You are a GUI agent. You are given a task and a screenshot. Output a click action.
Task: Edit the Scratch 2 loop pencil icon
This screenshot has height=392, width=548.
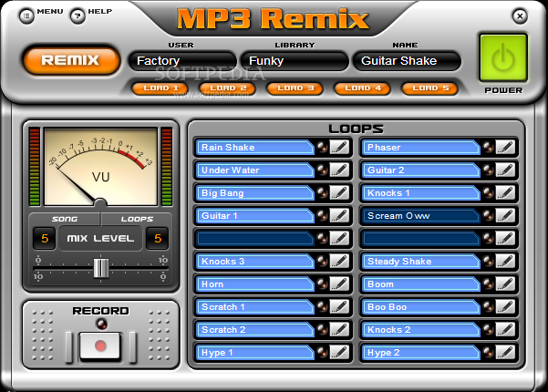339,329
